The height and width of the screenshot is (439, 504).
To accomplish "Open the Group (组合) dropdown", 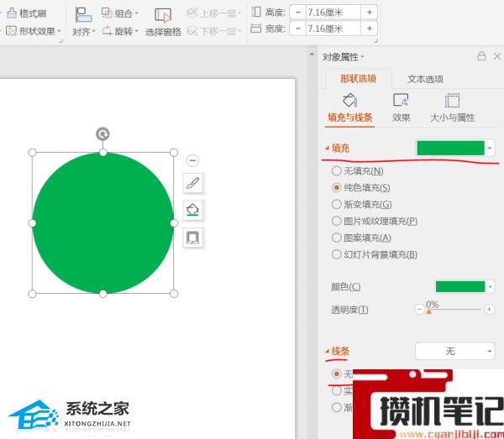I will point(120,13).
